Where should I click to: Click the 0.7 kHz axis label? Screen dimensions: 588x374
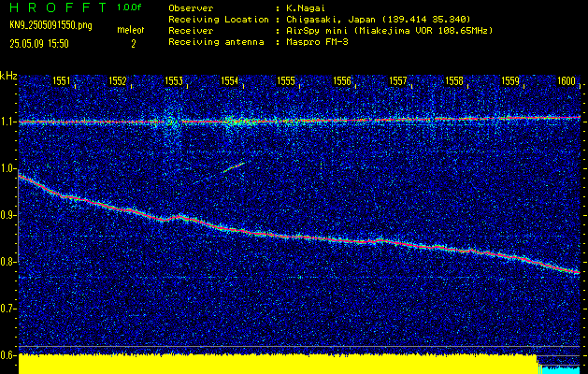tap(8, 309)
